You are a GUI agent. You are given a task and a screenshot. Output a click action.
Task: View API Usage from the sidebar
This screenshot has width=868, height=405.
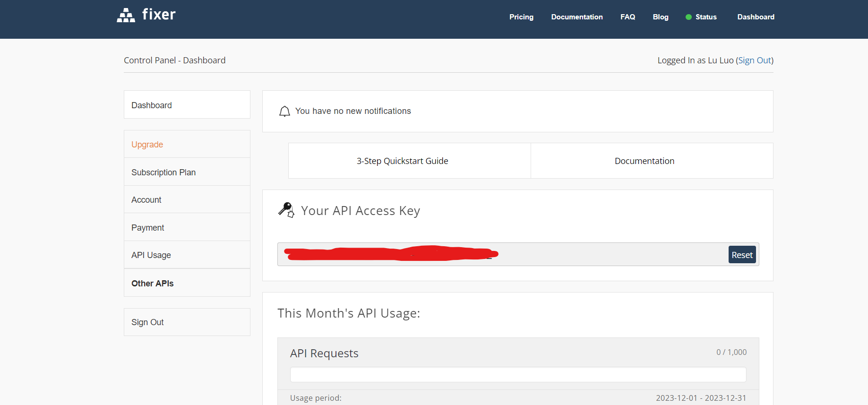151,255
